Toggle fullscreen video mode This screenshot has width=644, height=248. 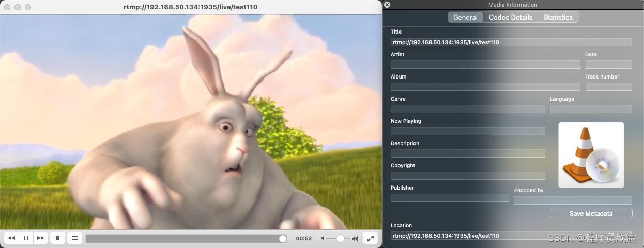pyautogui.click(x=370, y=238)
